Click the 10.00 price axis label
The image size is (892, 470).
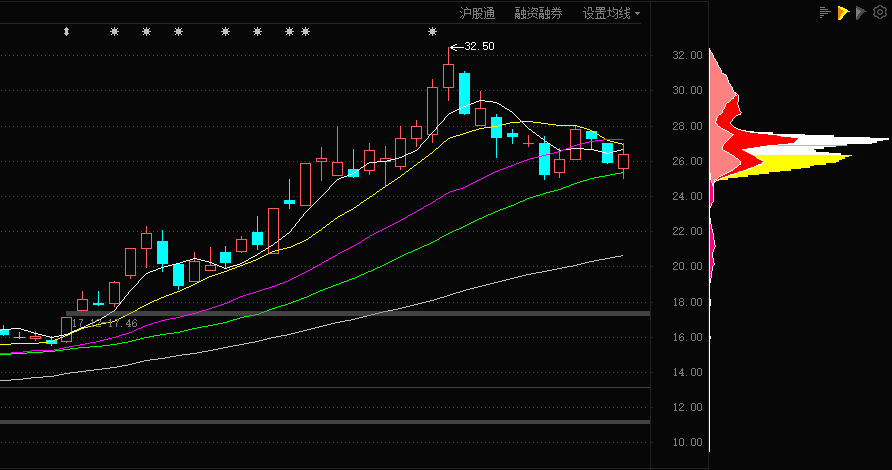[x=687, y=442]
